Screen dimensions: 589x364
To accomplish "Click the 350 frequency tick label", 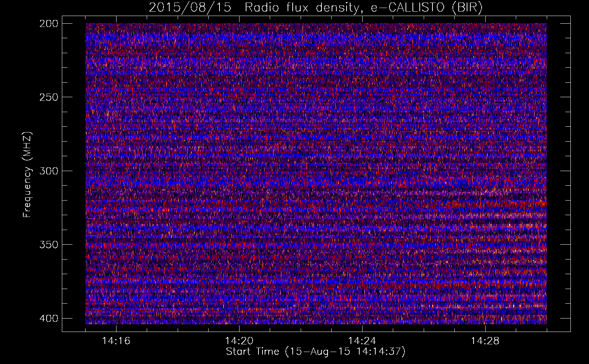I will [x=48, y=245].
